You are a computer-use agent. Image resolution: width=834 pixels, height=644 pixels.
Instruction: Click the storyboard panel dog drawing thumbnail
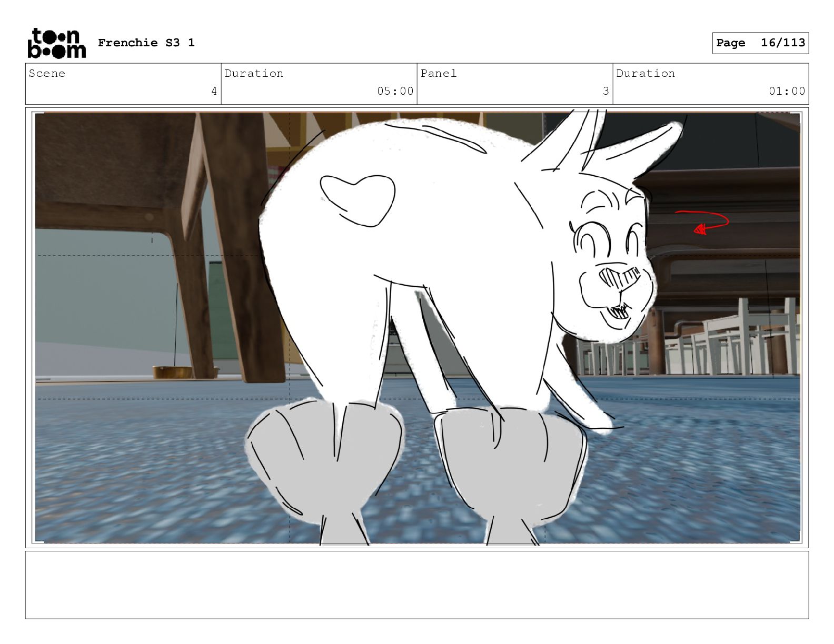pyautogui.click(x=417, y=328)
